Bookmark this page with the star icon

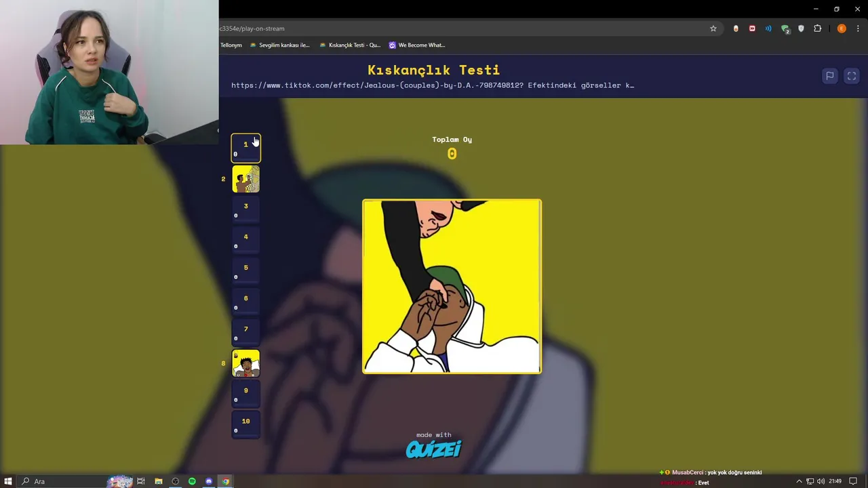tap(713, 28)
